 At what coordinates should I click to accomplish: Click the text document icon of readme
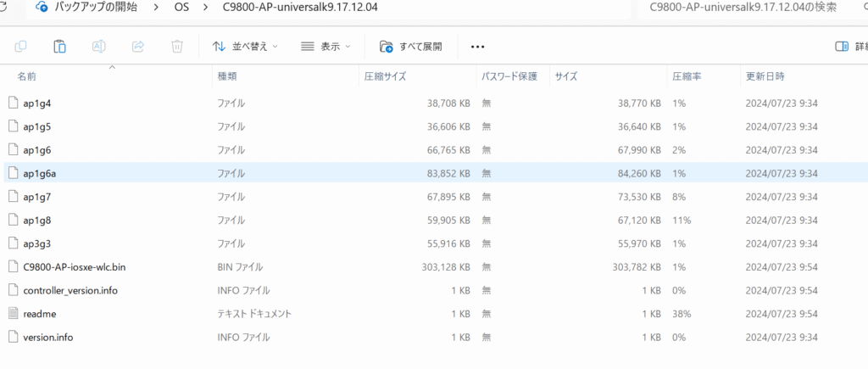(x=14, y=314)
